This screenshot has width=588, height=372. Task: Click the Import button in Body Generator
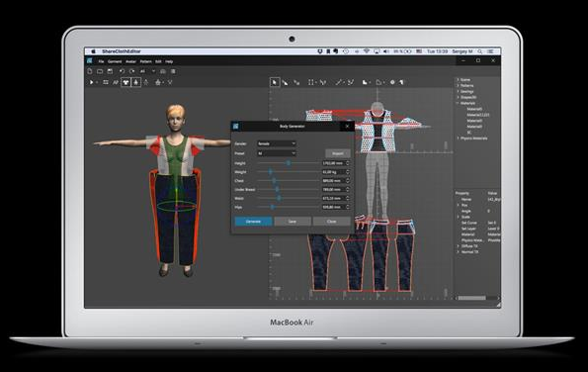pyautogui.click(x=338, y=153)
